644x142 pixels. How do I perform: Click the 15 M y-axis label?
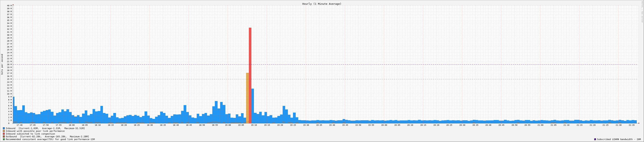(x=10, y=79)
